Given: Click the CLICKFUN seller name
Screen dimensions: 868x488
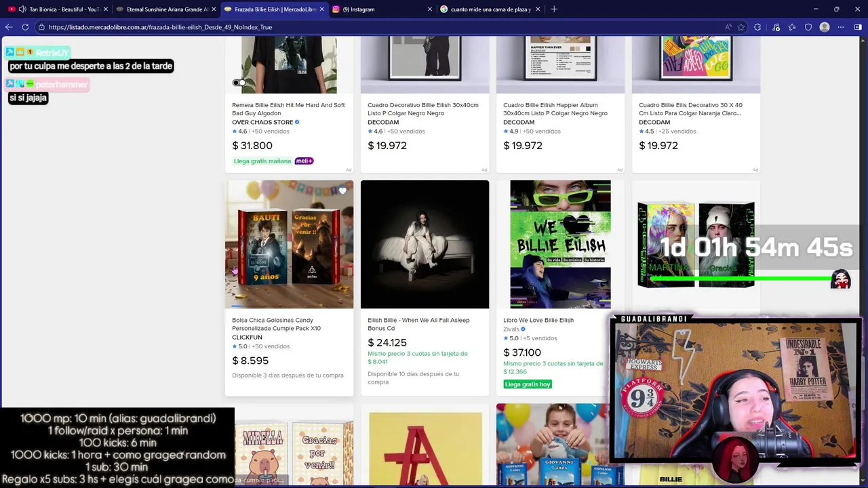Looking at the screenshot, I should [x=247, y=338].
